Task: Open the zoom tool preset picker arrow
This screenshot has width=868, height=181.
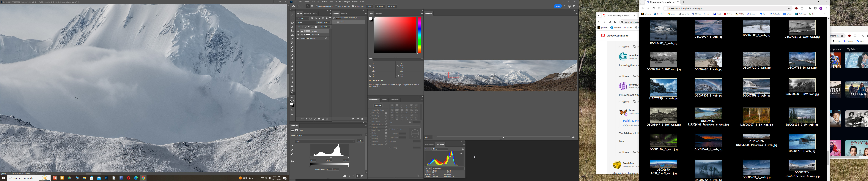Action: pyautogui.click(x=303, y=6)
